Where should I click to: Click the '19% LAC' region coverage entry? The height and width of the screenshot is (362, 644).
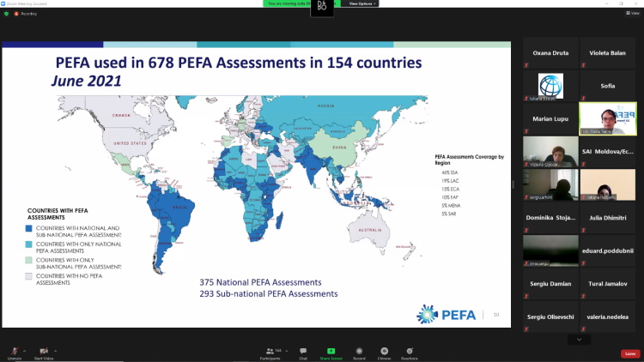pyautogui.click(x=450, y=181)
